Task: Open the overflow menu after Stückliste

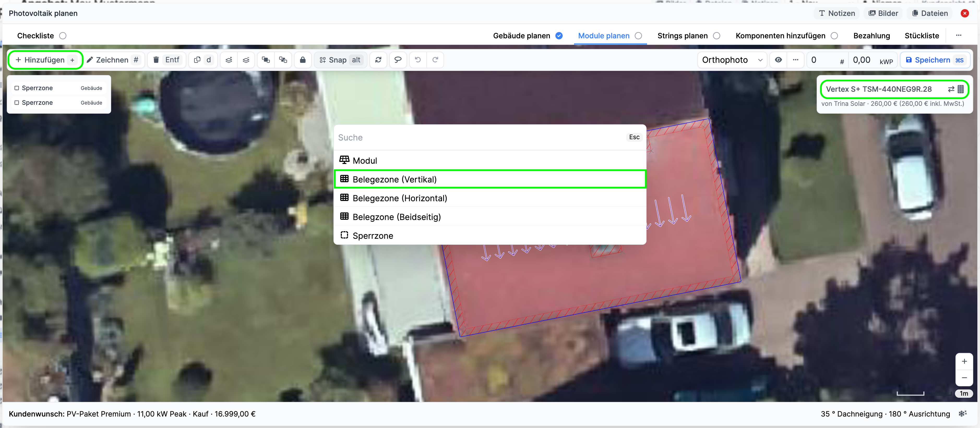Action: click(x=958, y=36)
